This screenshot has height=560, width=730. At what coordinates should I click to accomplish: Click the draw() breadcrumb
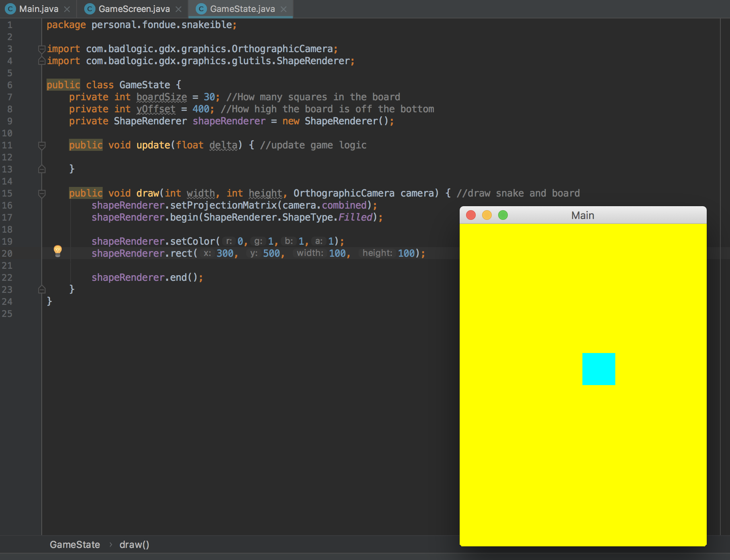(x=134, y=545)
